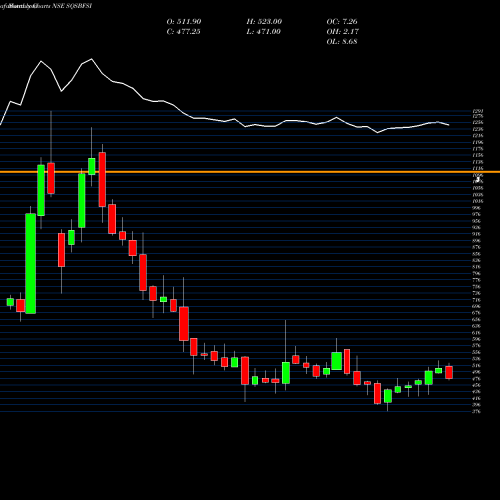The width and height of the screenshot is (500, 500).
Task: Click the 516 price axis label
Action: tap(477, 365)
